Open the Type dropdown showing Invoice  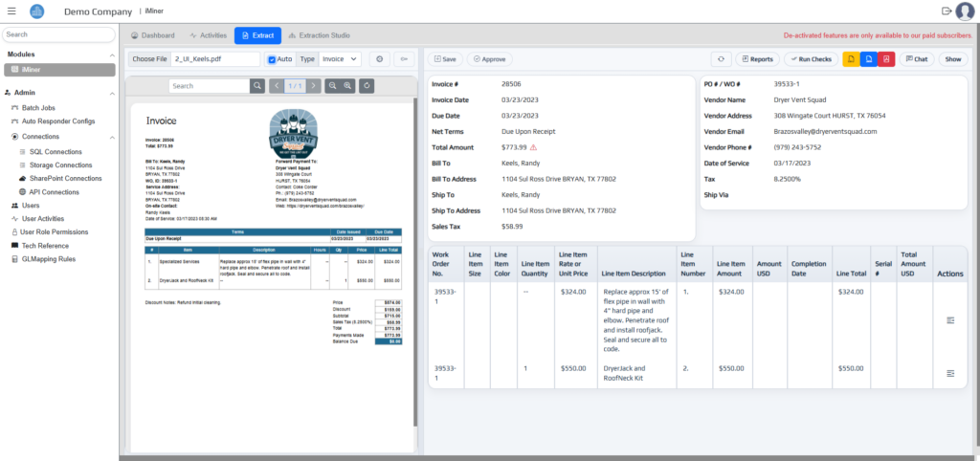tap(340, 59)
